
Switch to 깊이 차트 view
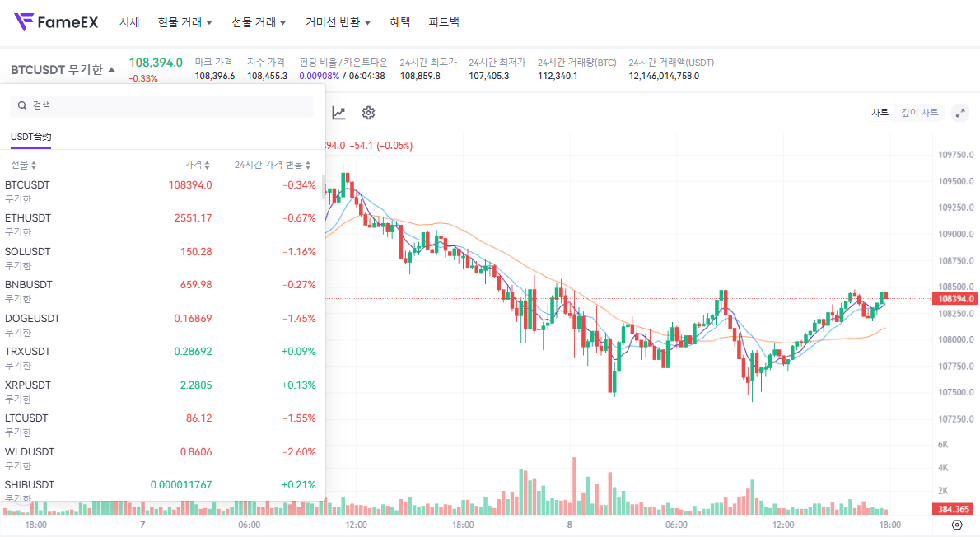tap(919, 113)
